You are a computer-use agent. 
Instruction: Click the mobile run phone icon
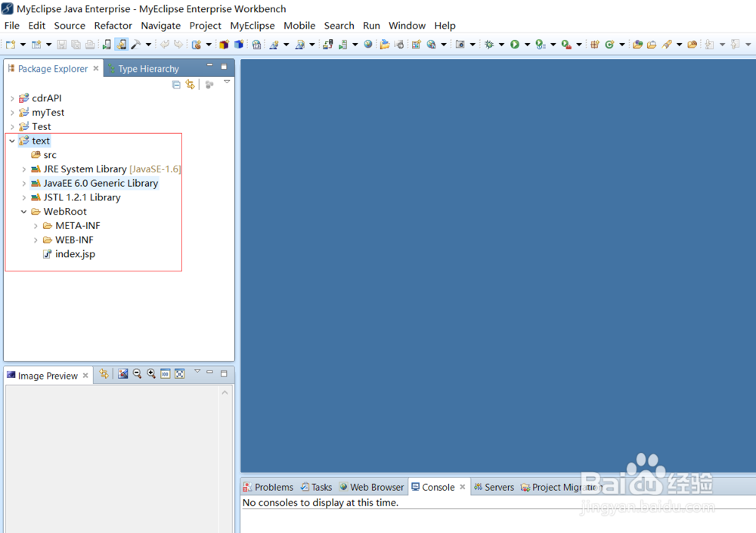[107, 45]
